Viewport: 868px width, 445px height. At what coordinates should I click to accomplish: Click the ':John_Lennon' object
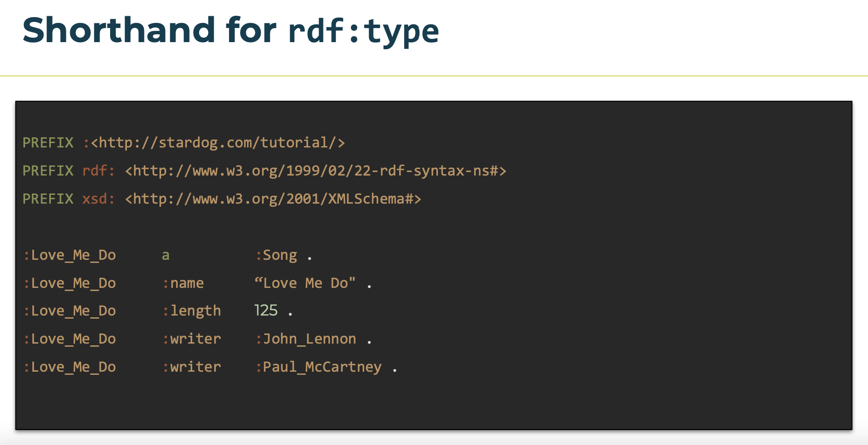click(x=306, y=339)
